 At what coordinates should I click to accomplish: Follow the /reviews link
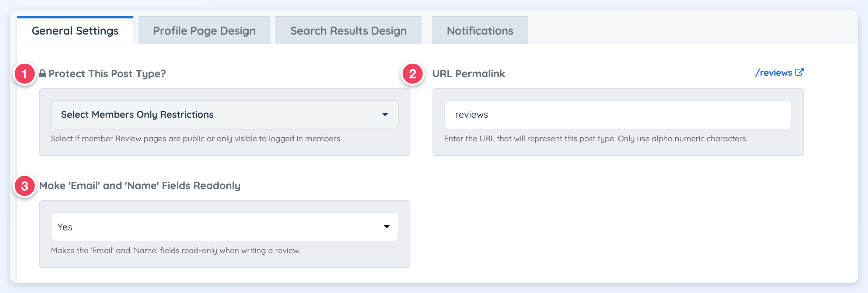pyautogui.click(x=774, y=73)
